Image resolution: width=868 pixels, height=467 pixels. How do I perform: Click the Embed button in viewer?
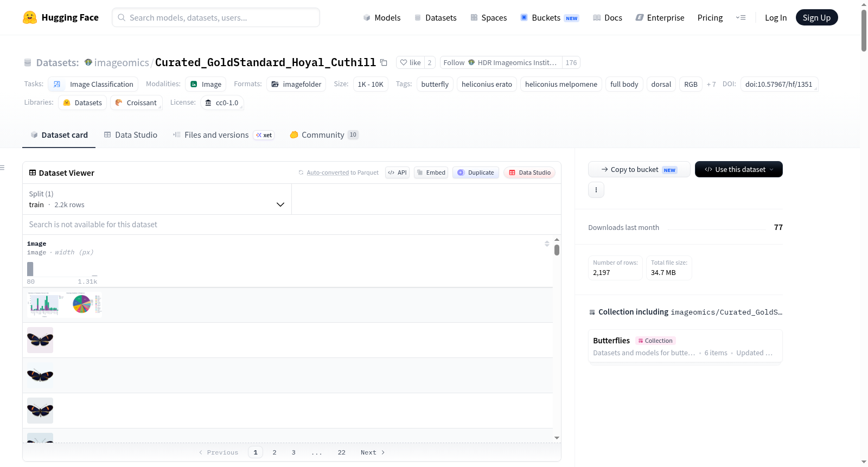(431, 172)
